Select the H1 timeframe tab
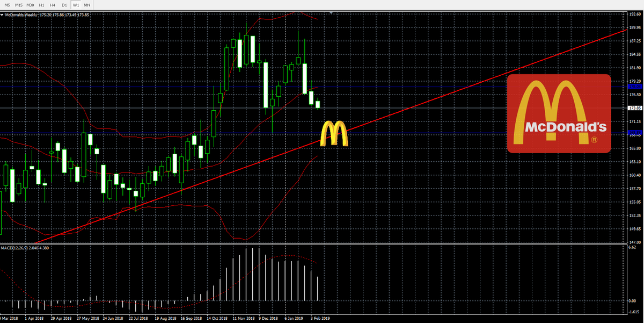 click(x=41, y=5)
